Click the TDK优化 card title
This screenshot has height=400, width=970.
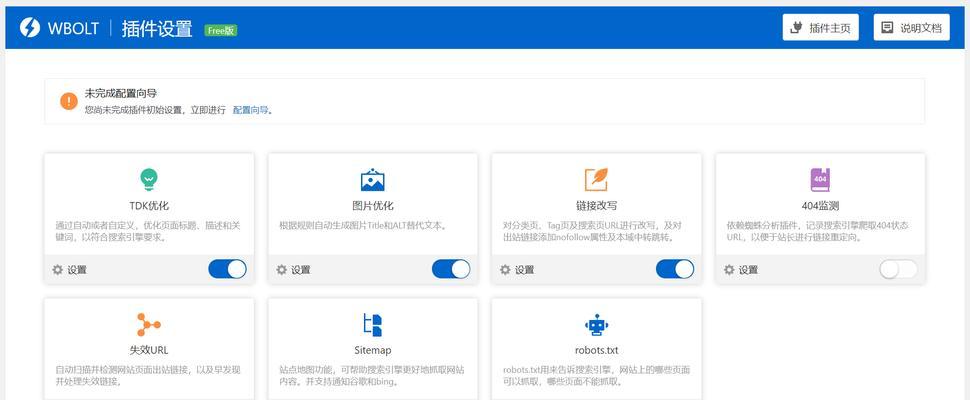[148, 206]
